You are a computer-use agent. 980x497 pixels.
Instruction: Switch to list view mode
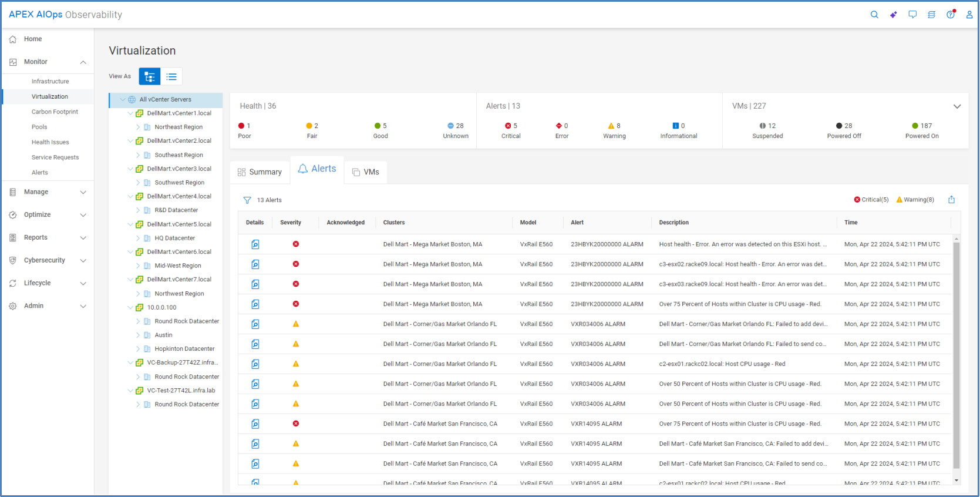pos(171,76)
